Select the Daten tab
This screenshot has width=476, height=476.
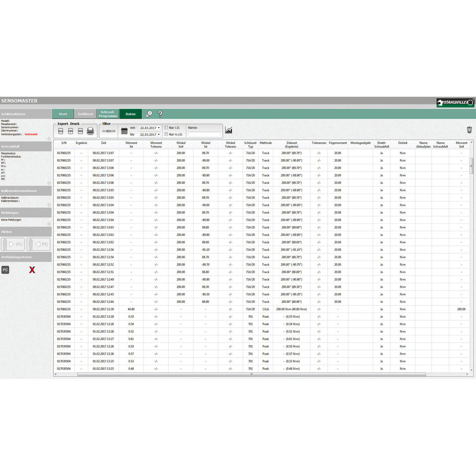tap(130, 114)
